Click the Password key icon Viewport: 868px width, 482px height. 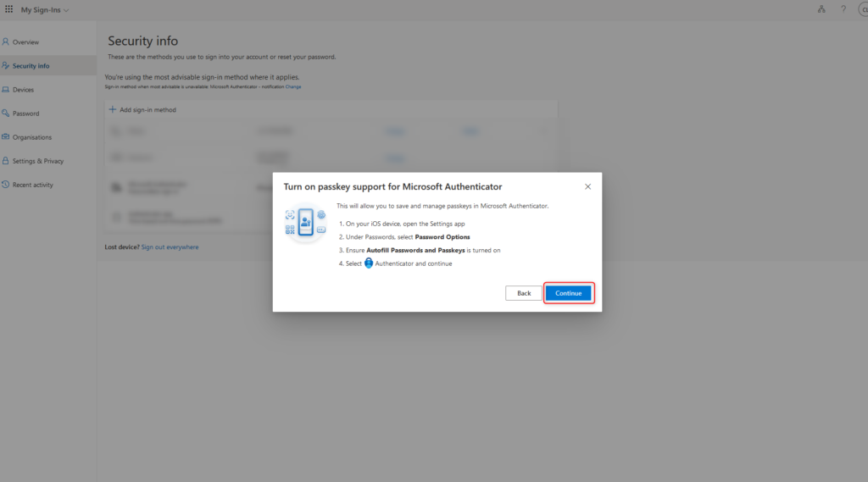coord(6,113)
